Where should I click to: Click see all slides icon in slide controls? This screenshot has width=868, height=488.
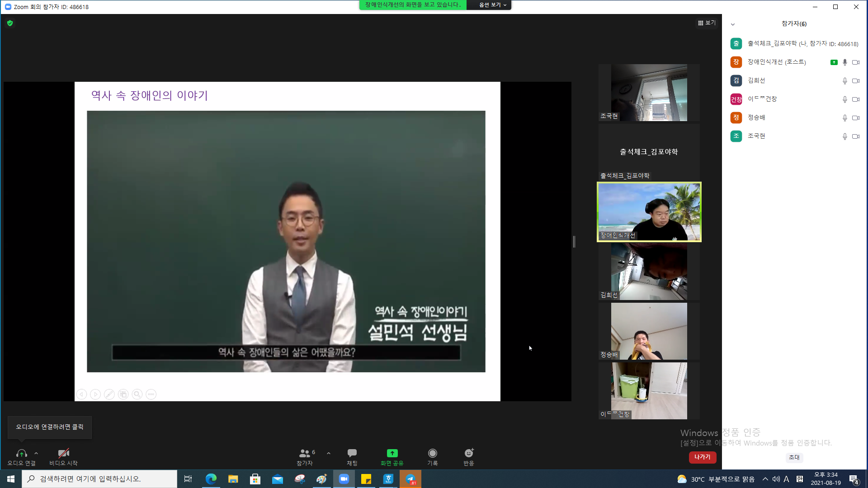tap(123, 394)
